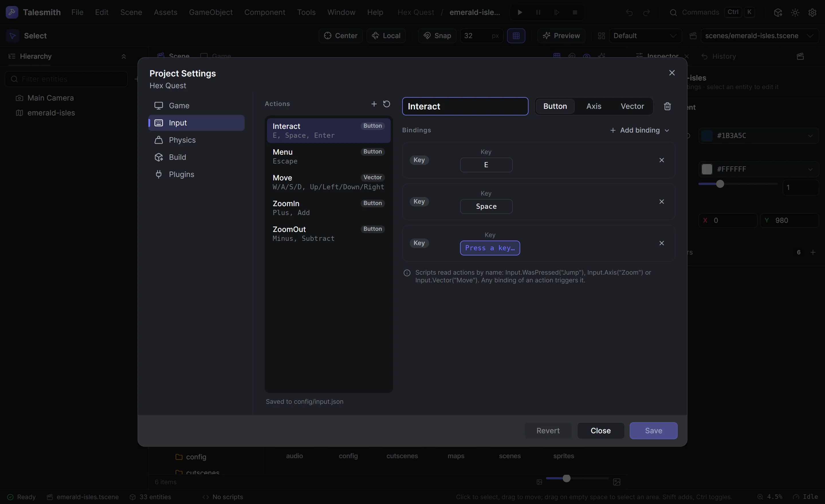Image resolution: width=825 pixels, height=504 pixels.
Task: Redo icon in the top bar
Action: click(647, 12)
